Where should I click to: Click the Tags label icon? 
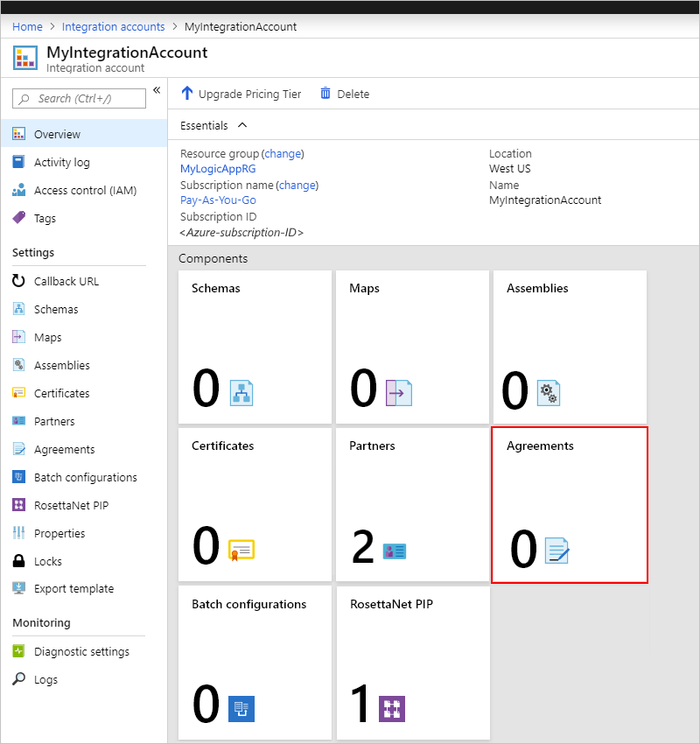(19, 218)
